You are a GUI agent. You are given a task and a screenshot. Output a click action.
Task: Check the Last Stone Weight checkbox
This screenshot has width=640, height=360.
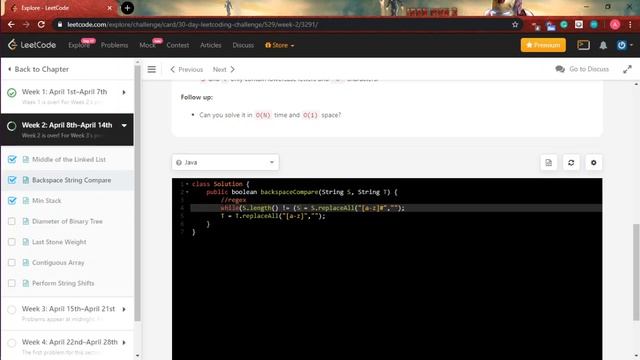pyautogui.click(x=12, y=242)
